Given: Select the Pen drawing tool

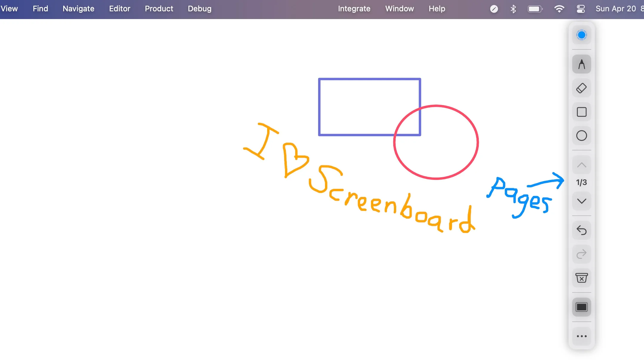Looking at the screenshot, I should (x=581, y=64).
